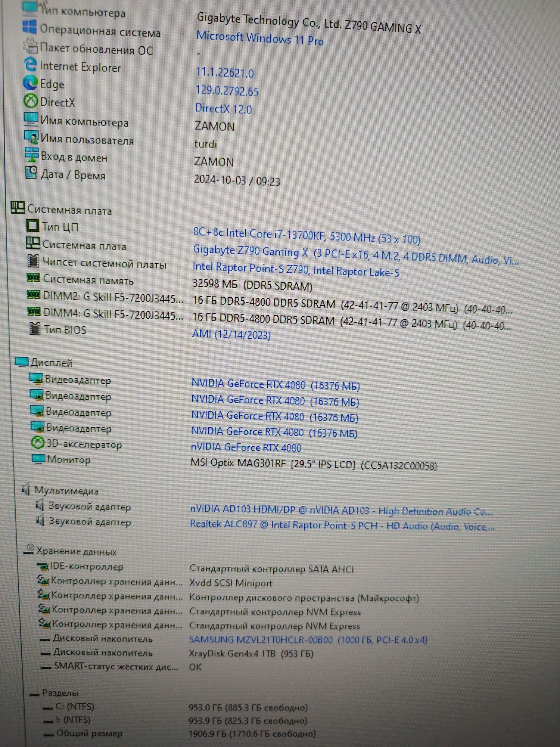Click the icon beside 3D-акселератор

pyautogui.click(x=38, y=443)
